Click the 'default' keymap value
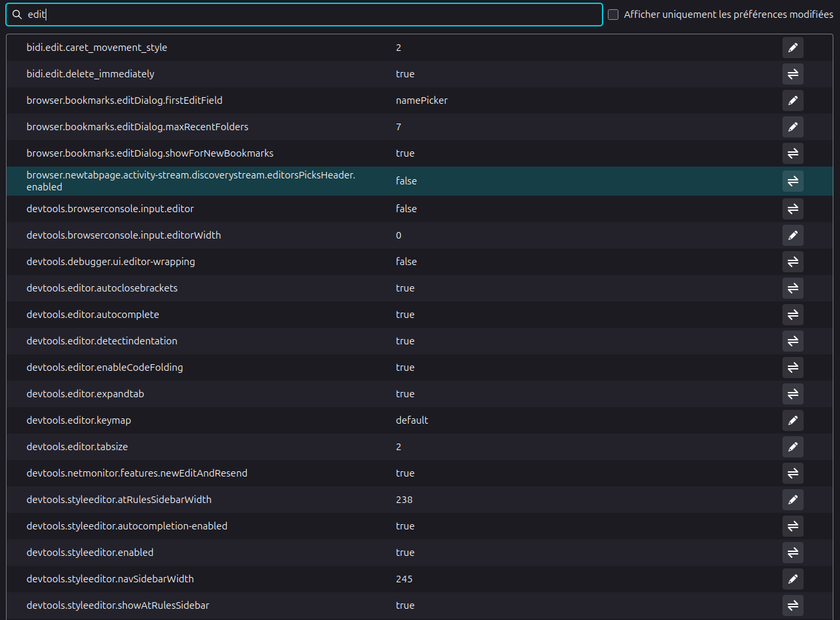 tap(412, 420)
